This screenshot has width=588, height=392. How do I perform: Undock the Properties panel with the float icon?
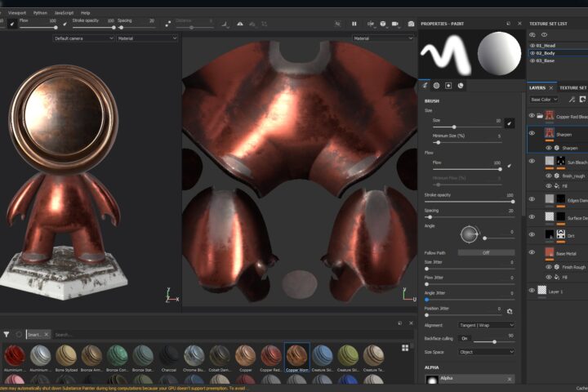coord(509,23)
